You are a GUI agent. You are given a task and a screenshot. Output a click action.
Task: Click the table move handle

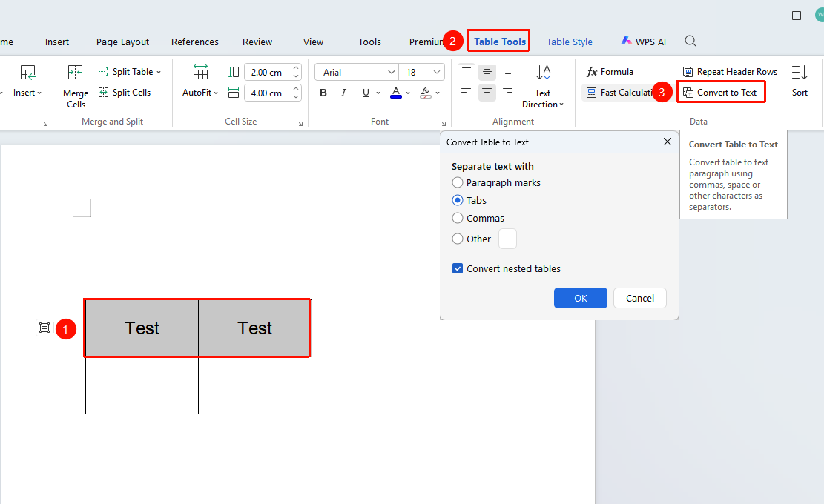click(45, 328)
